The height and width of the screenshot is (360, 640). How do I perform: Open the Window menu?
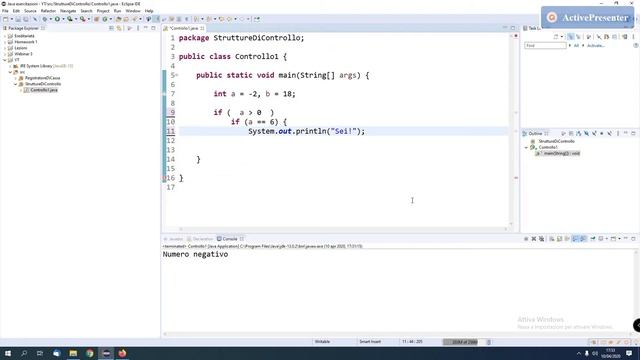click(x=133, y=11)
